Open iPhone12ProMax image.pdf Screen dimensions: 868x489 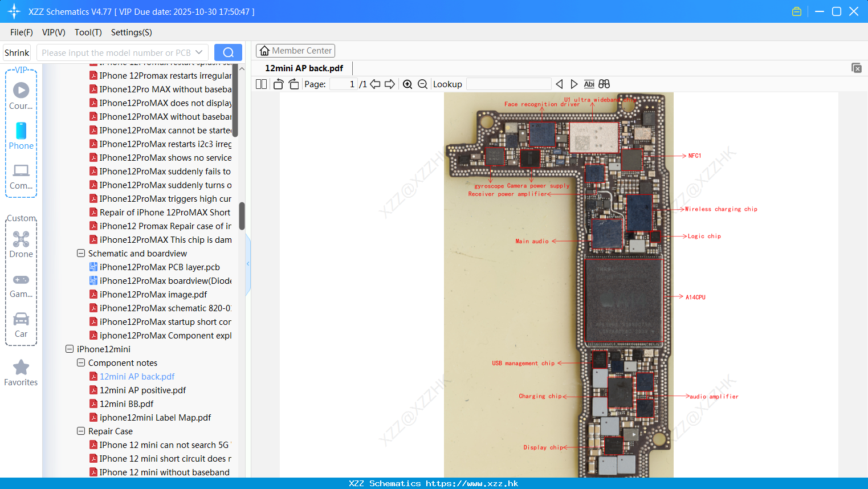click(153, 294)
